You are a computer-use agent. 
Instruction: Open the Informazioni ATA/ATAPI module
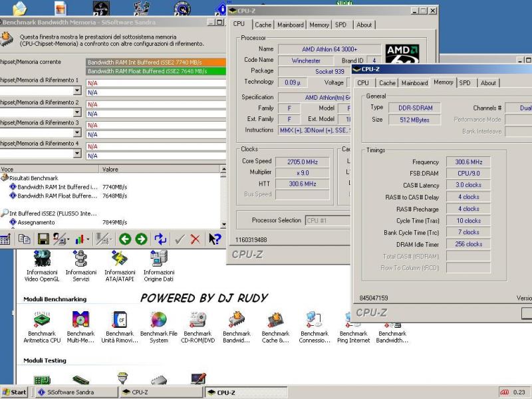(x=120, y=266)
